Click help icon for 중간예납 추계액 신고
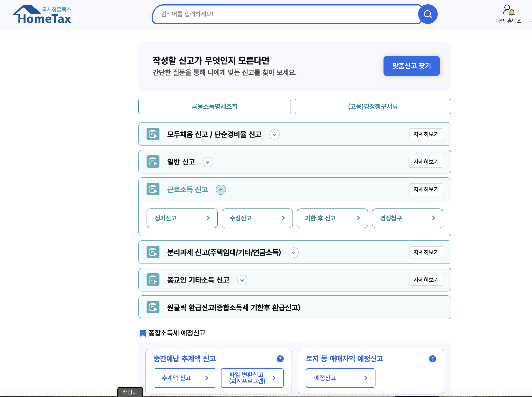The width and height of the screenshot is (532, 397). [x=280, y=359]
